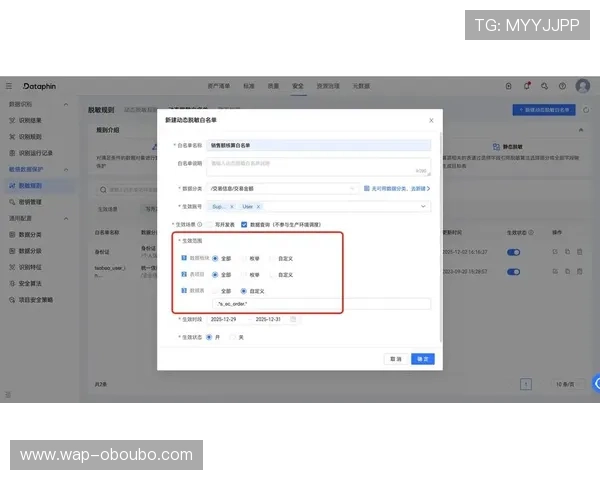This screenshot has height=480, width=600.
Task: Toggle the 生效状态 switch in 身份证 row
Action: [513, 252]
